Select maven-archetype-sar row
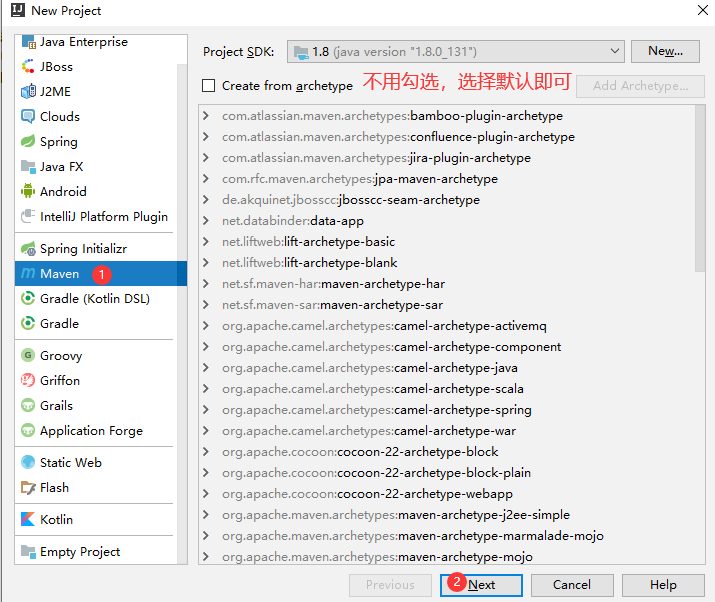The height and width of the screenshot is (602, 715). [447, 305]
